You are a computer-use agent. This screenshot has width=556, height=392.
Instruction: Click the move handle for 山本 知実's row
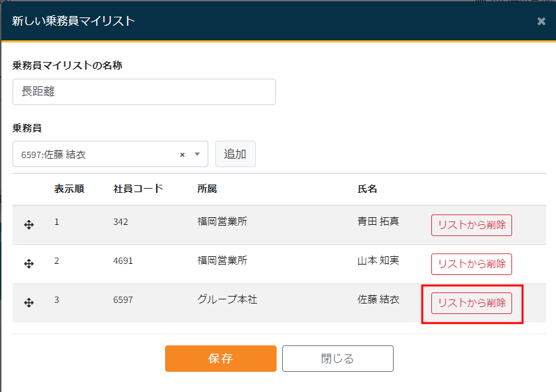29,264
